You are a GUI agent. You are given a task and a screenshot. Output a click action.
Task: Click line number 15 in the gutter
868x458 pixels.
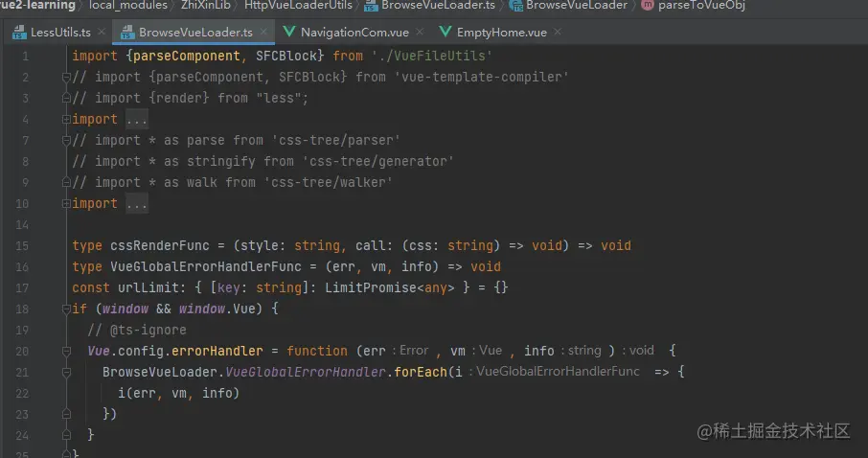[22, 245]
